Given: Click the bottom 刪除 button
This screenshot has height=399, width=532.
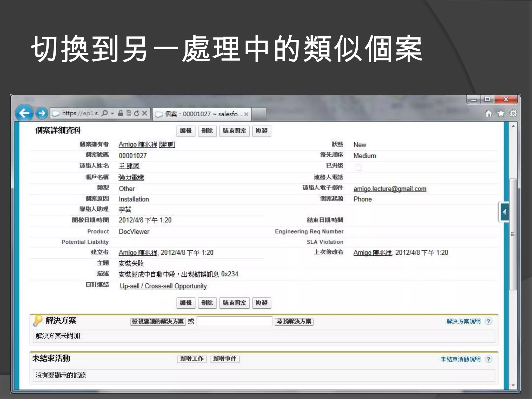Looking at the screenshot, I should 207,303.
